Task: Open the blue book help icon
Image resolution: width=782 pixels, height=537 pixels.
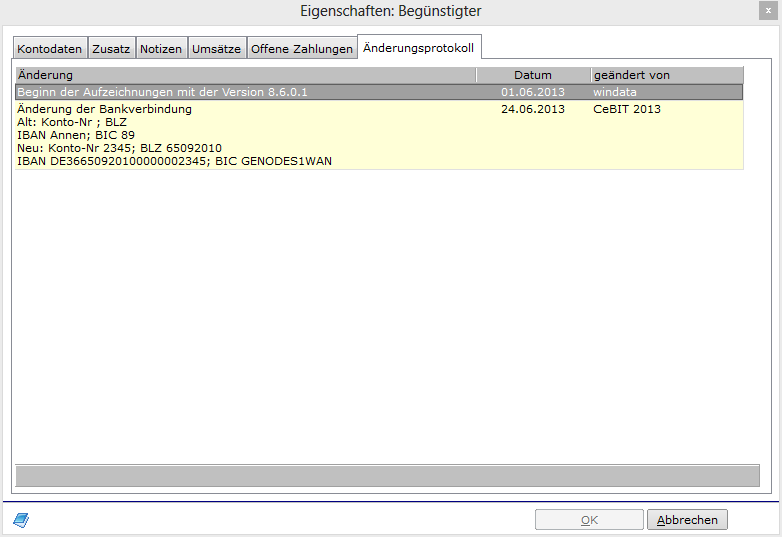Action: (x=21, y=520)
